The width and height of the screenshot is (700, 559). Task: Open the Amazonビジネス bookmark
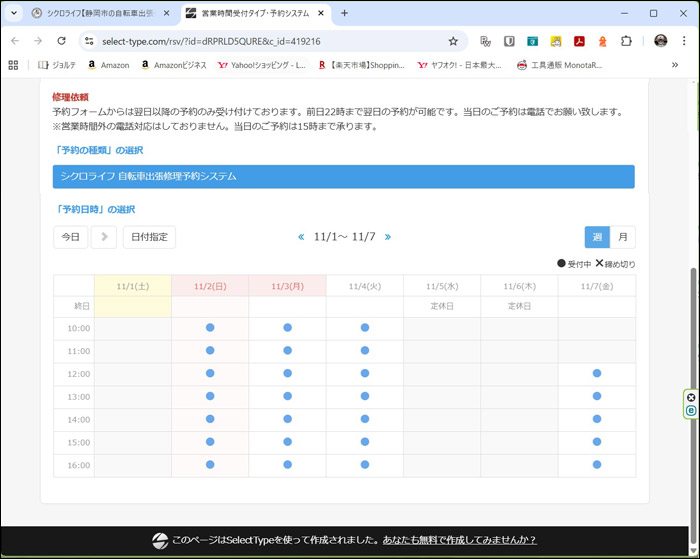tap(175, 65)
